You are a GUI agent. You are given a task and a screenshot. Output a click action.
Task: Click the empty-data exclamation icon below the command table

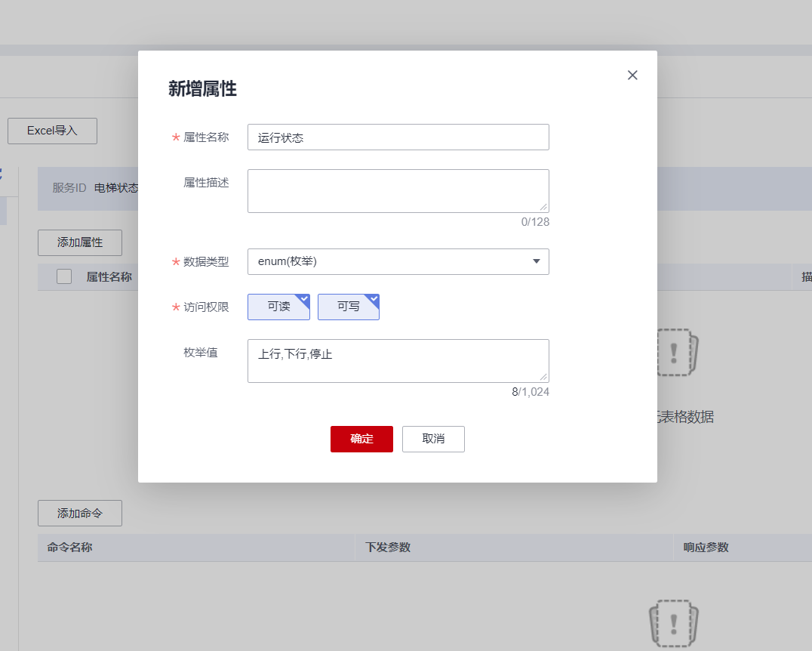[673, 623]
